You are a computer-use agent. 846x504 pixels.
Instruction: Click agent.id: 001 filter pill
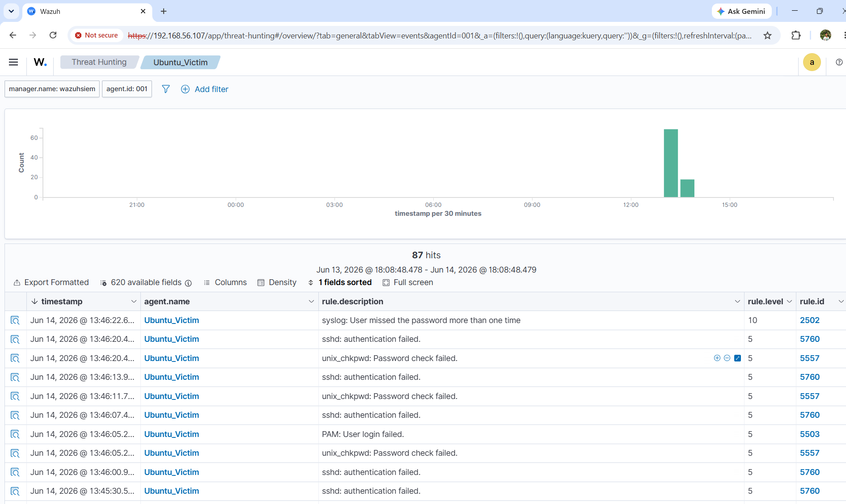127,89
